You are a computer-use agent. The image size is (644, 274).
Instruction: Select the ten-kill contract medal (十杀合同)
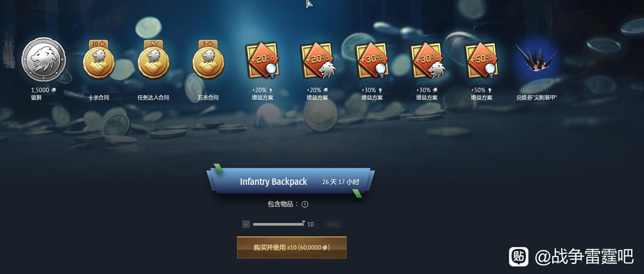pos(99,60)
